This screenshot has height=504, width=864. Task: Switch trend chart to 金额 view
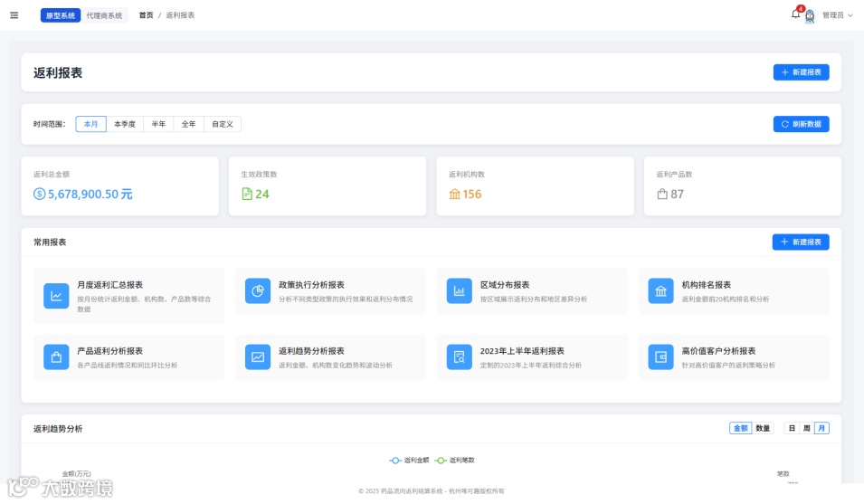741,428
